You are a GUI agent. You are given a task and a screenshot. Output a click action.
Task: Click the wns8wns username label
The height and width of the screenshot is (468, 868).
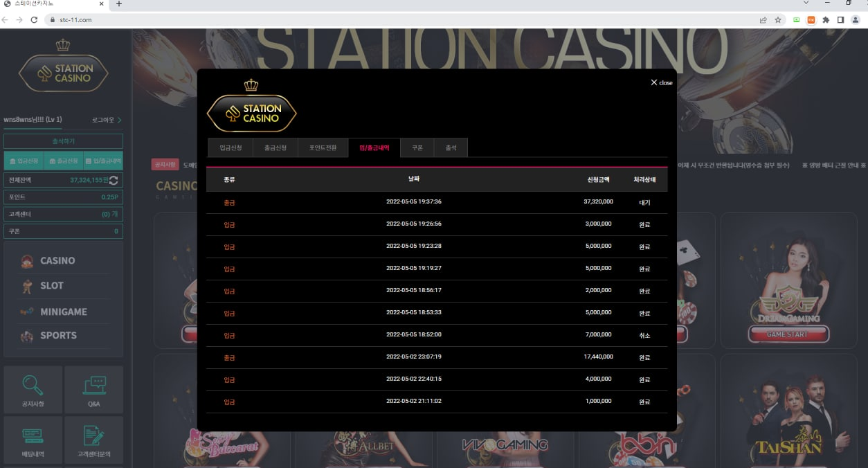click(x=33, y=120)
